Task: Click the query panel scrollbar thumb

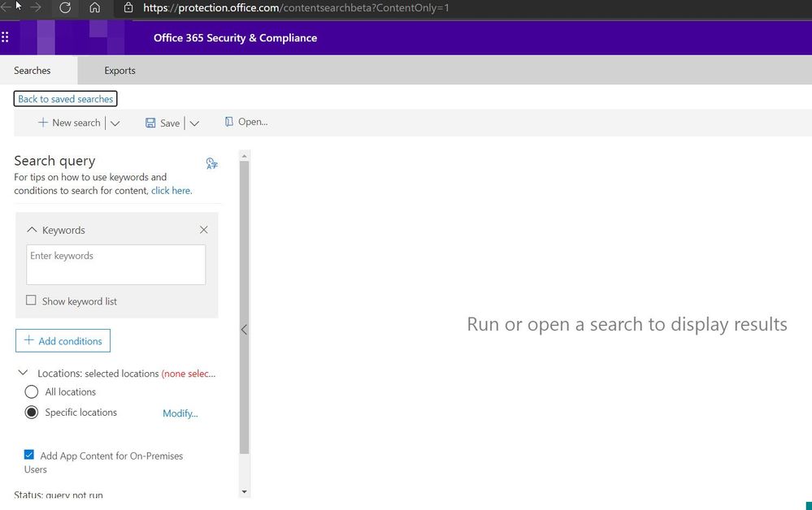Action: [x=245, y=307]
